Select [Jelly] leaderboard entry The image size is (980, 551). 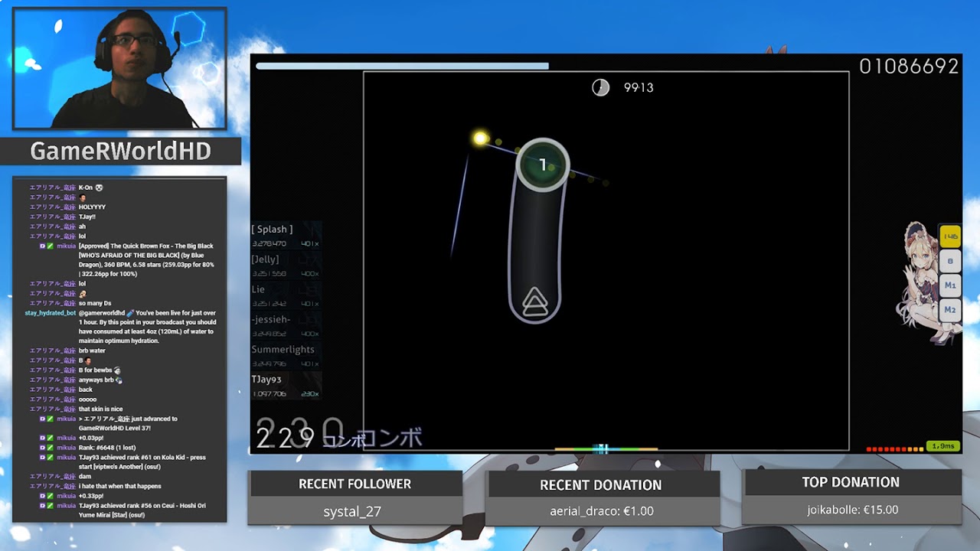[x=286, y=266]
